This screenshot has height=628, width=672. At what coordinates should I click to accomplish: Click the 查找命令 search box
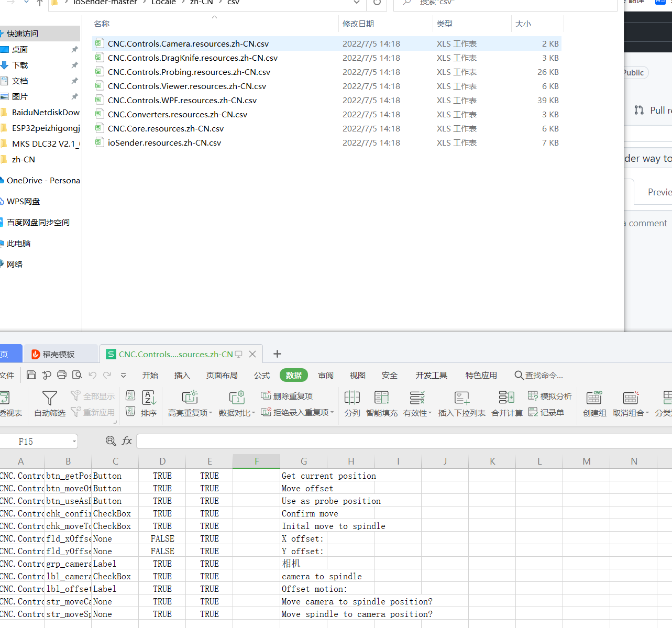(539, 375)
